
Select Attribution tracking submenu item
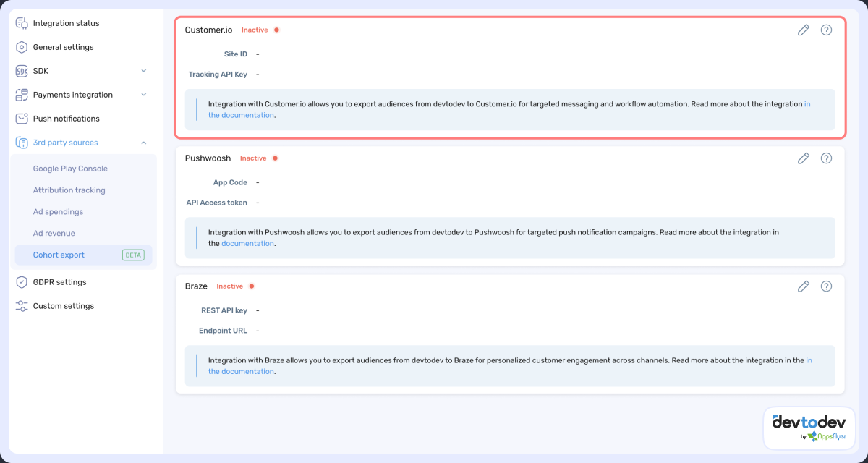[x=69, y=190]
